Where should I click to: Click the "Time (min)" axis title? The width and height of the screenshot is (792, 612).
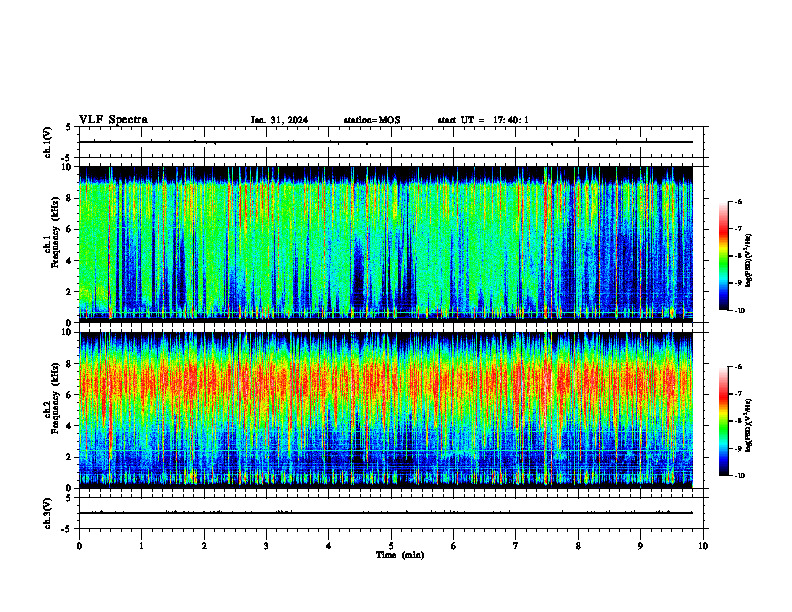click(x=400, y=555)
